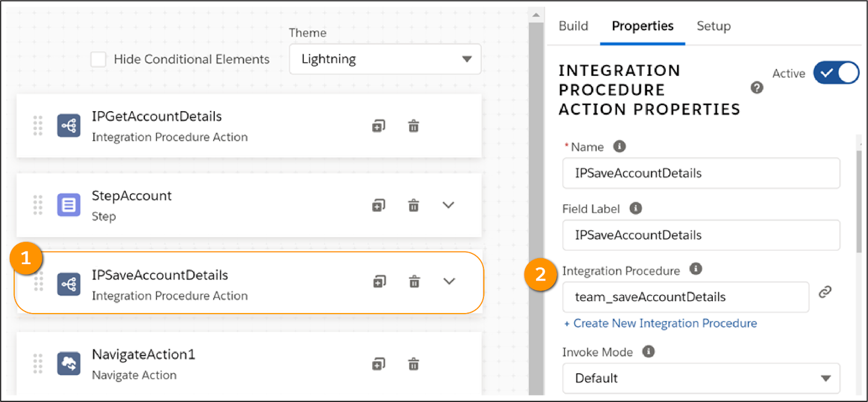Select the NavigateAction1 element title

[x=143, y=354]
